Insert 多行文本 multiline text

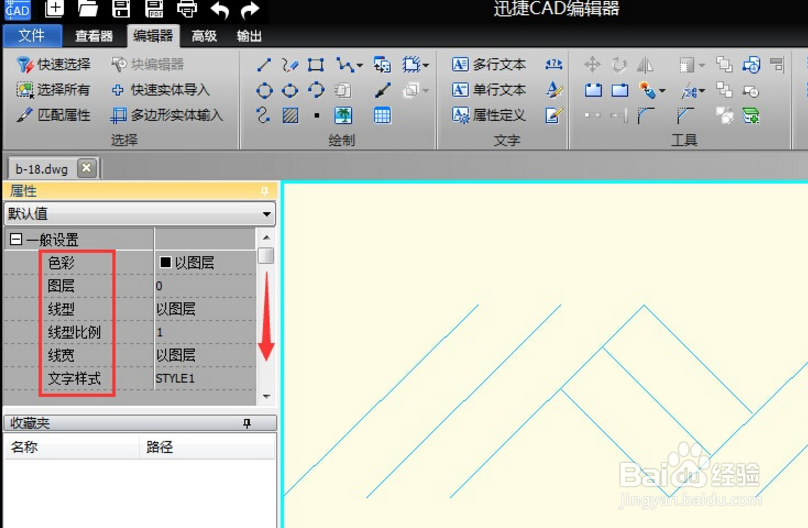point(489,64)
